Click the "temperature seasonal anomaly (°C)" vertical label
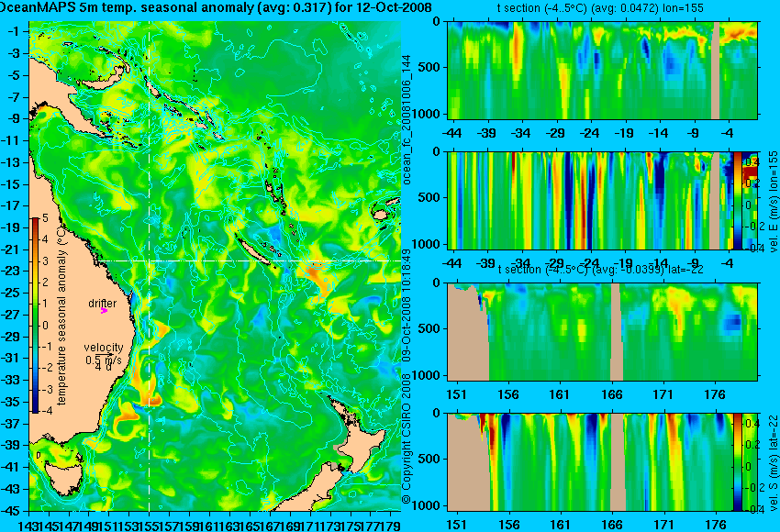 61,315
